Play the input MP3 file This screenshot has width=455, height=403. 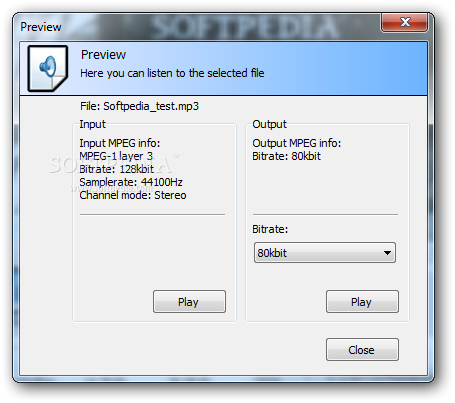click(189, 302)
